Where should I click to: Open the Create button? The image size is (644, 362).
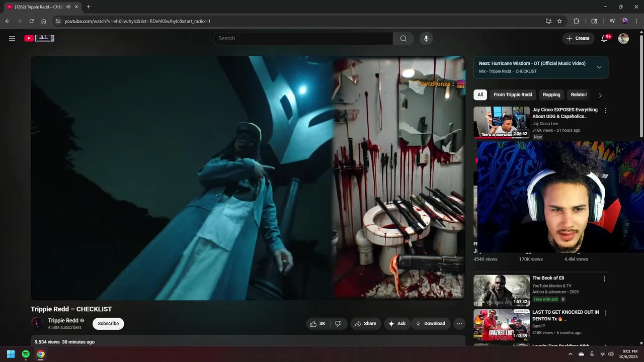[578, 38]
